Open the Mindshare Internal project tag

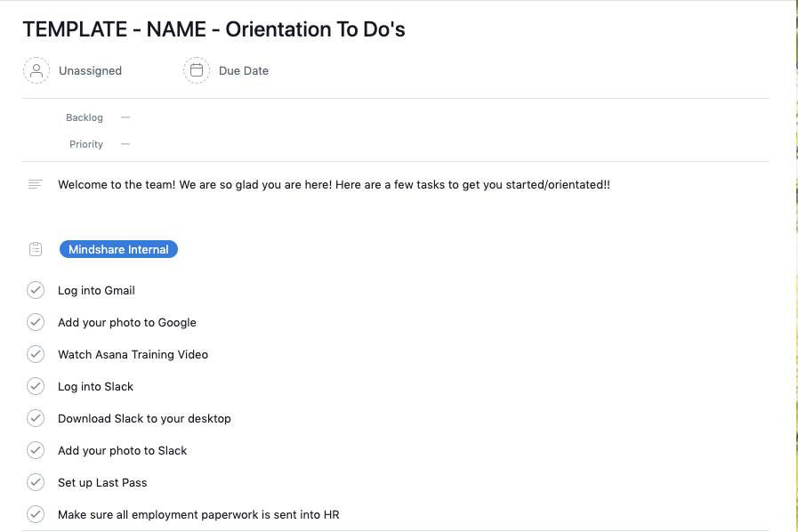point(118,249)
